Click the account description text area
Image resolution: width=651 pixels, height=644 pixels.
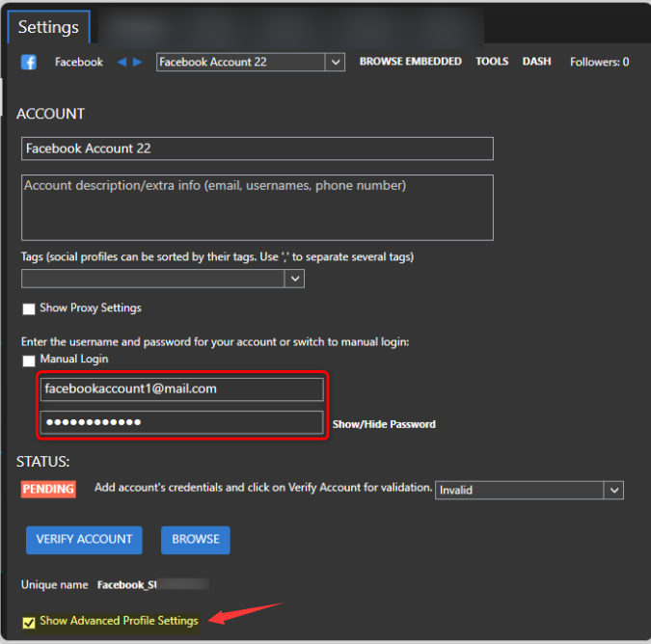point(257,206)
